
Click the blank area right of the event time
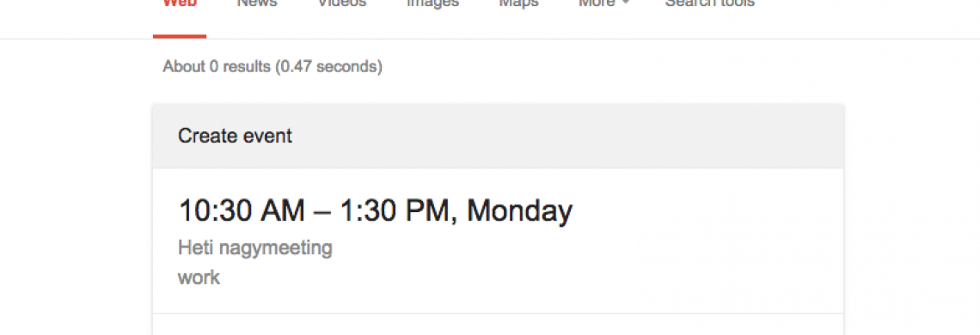707,210
